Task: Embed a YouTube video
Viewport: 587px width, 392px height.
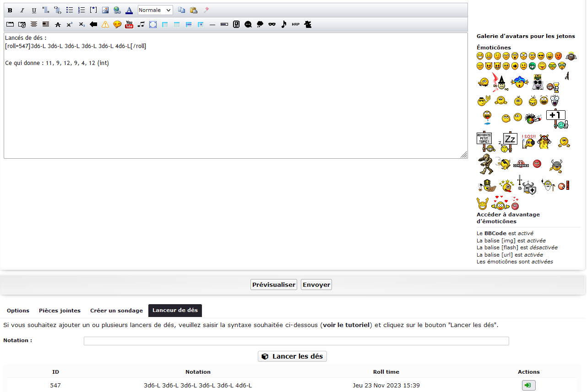Action: (129, 24)
